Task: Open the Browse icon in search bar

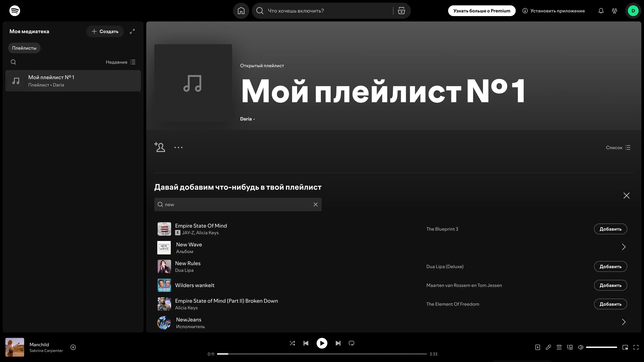Action: (x=401, y=11)
